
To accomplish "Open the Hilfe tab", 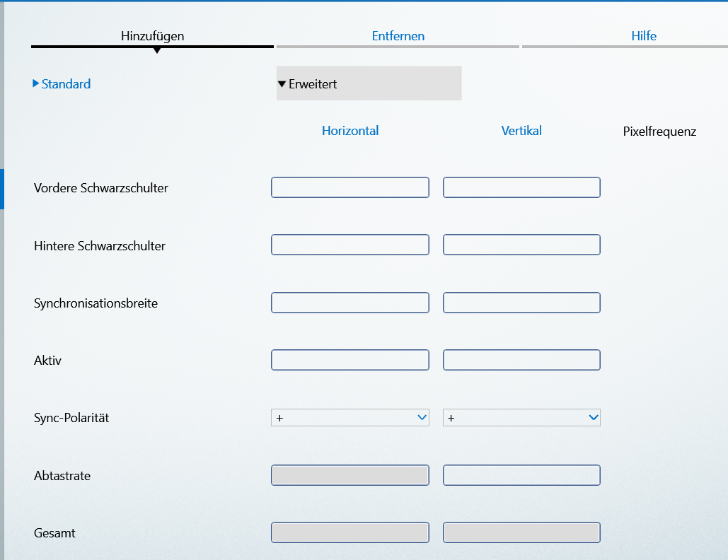I will (x=643, y=36).
